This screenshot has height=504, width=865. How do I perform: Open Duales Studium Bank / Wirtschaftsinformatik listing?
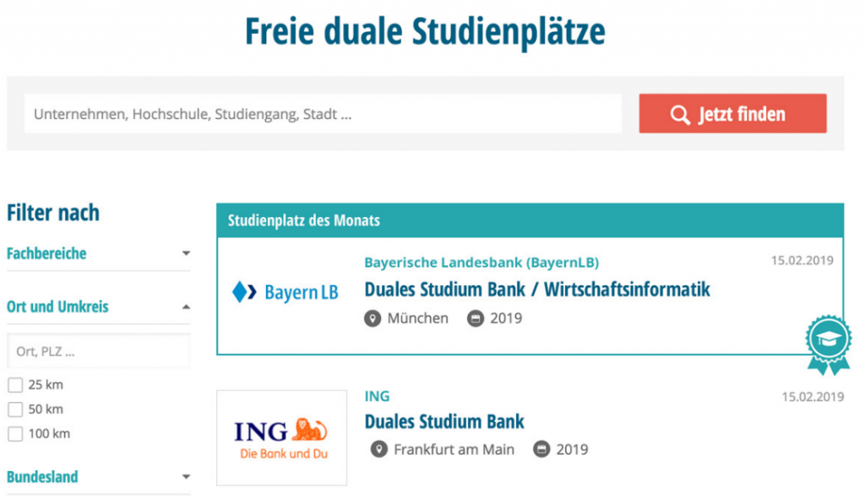[x=538, y=289]
